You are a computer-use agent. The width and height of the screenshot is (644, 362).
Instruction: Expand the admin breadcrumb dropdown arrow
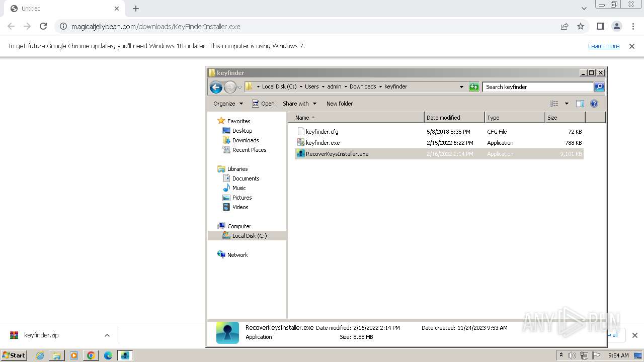tap(345, 86)
